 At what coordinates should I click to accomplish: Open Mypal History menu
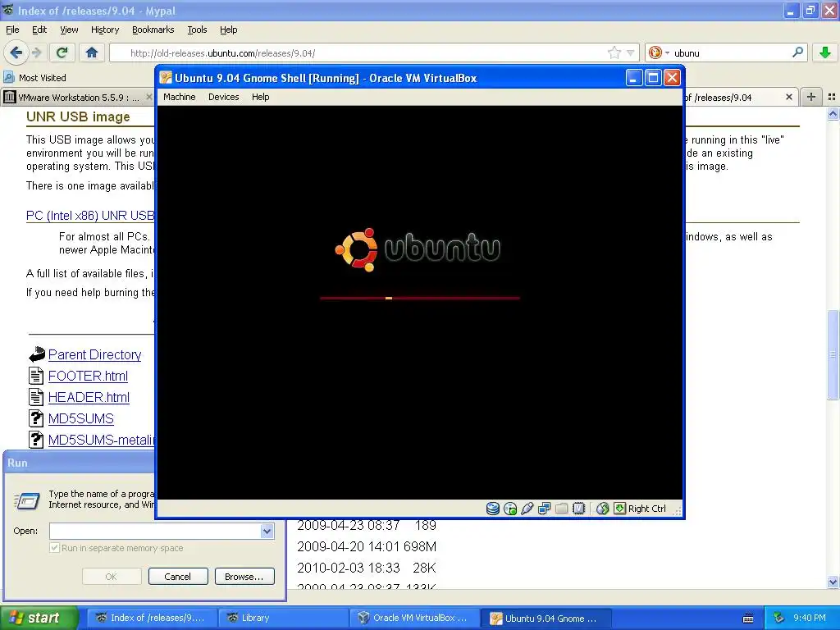[x=105, y=30]
